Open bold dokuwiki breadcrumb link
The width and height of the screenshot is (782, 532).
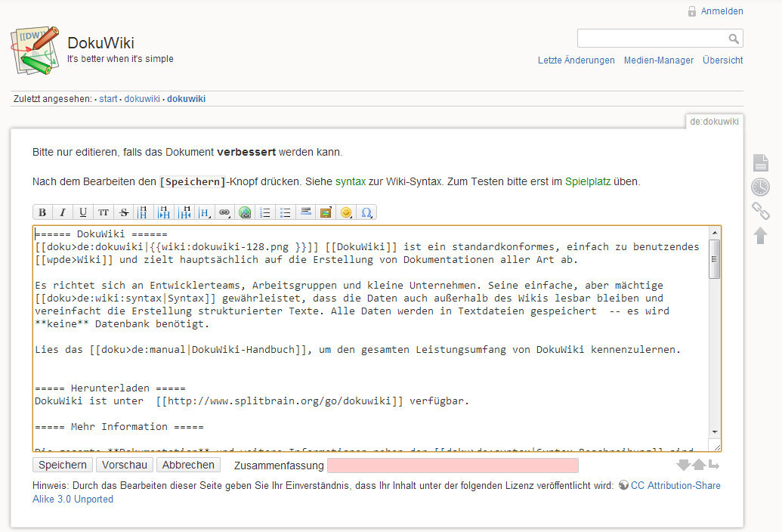point(186,99)
